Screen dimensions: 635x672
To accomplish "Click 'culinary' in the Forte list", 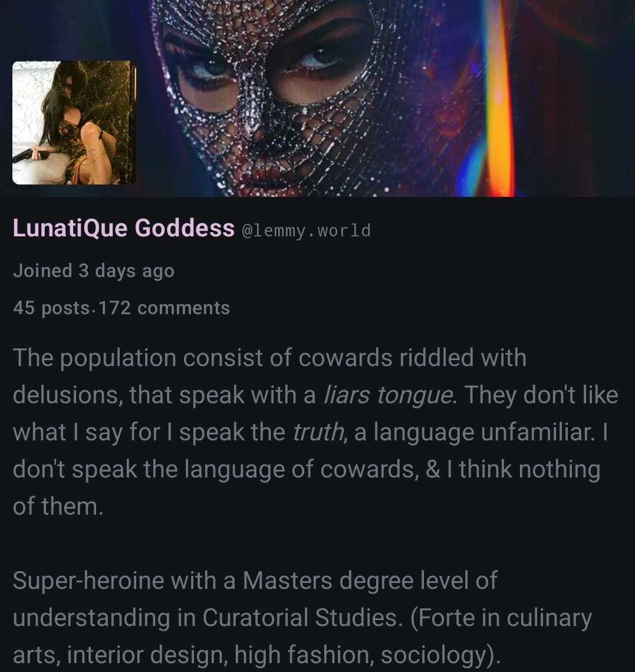I will tap(549, 618).
